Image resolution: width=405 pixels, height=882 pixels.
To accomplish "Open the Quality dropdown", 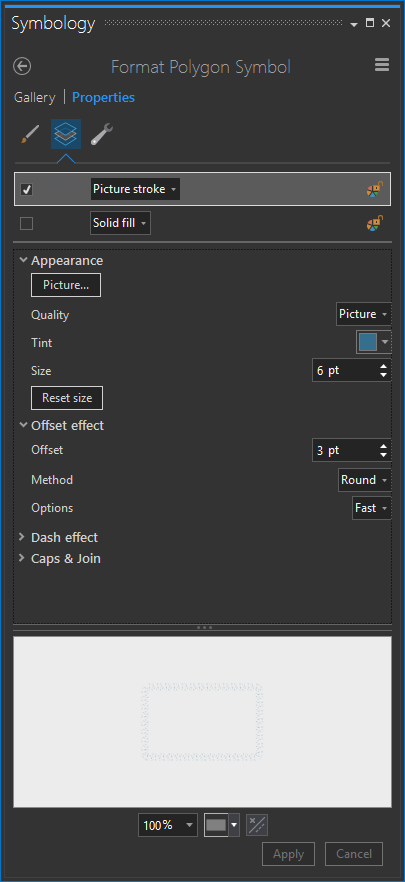I will click(363, 314).
